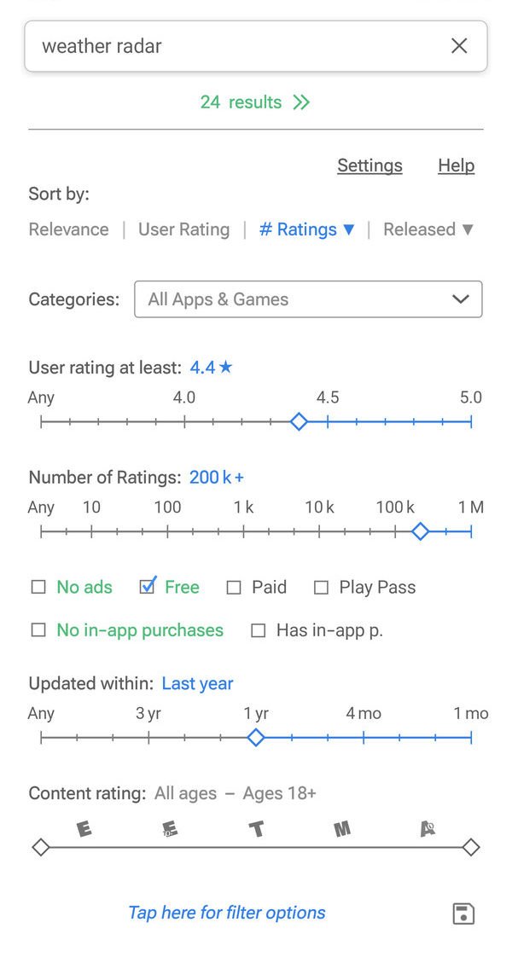This screenshot has width=512, height=980.
Task: Open the Help link
Action: 456,165
